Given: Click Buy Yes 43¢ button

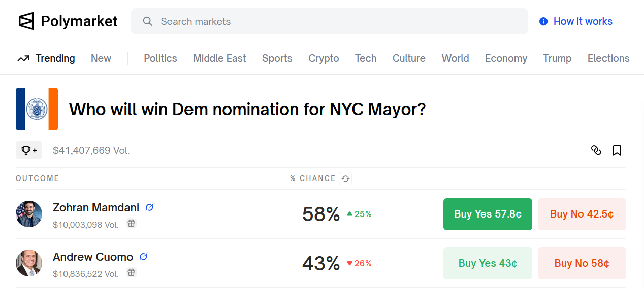Looking at the screenshot, I should click(488, 263).
